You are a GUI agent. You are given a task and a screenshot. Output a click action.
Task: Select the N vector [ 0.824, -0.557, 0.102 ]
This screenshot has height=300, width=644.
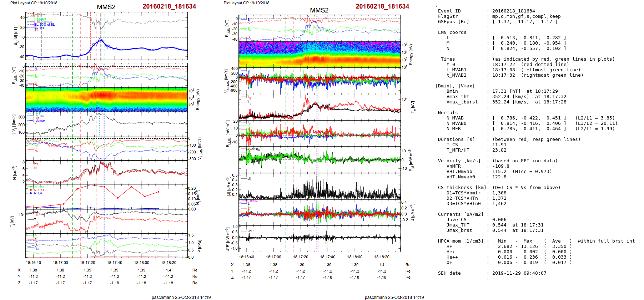pyautogui.click(x=529, y=49)
